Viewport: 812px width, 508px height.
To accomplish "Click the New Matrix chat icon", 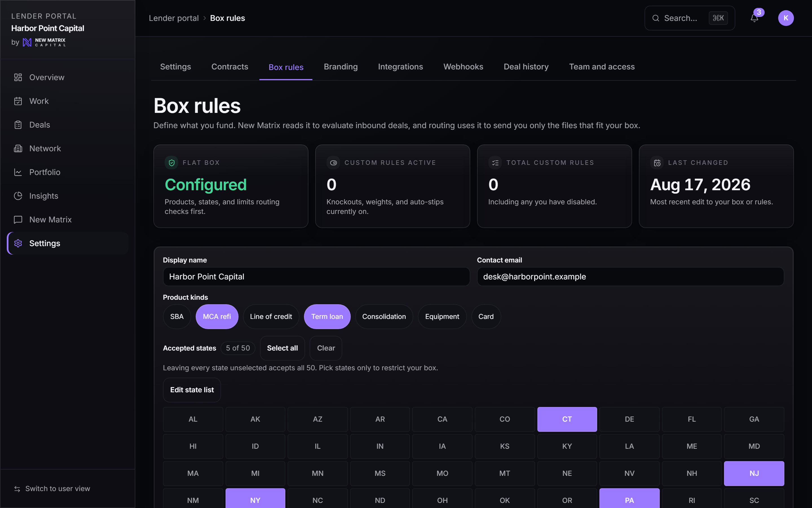I will (x=18, y=219).
